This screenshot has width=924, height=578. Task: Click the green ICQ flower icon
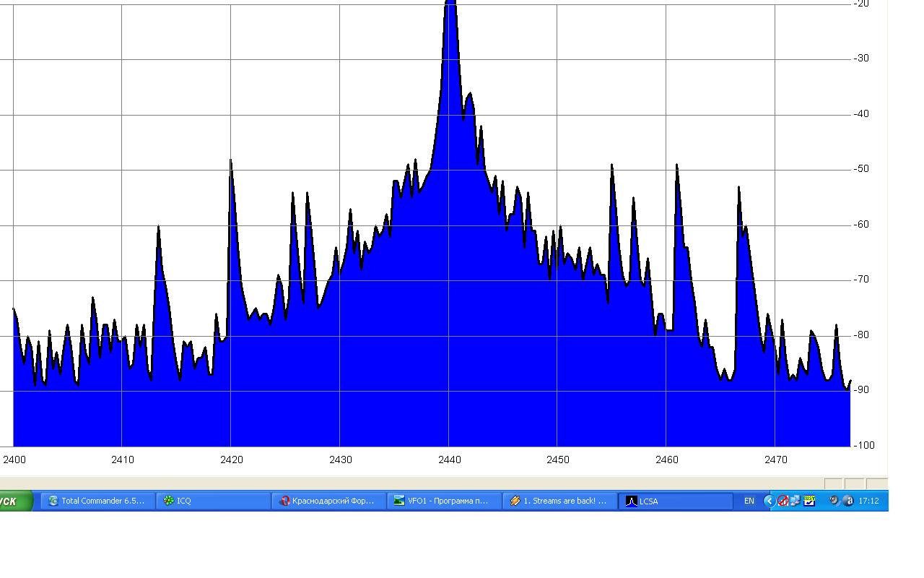168,501
